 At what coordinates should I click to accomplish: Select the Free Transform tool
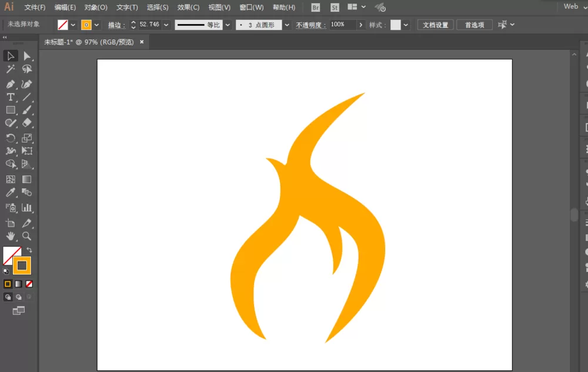coord(26,151)
